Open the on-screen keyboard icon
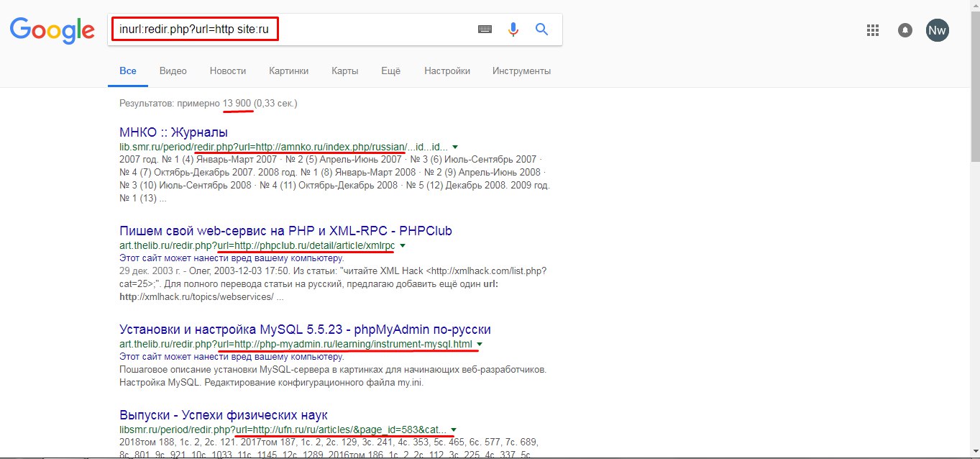This screenshot has width=980, height=459. pyautogui.click(x=485, y=29)
